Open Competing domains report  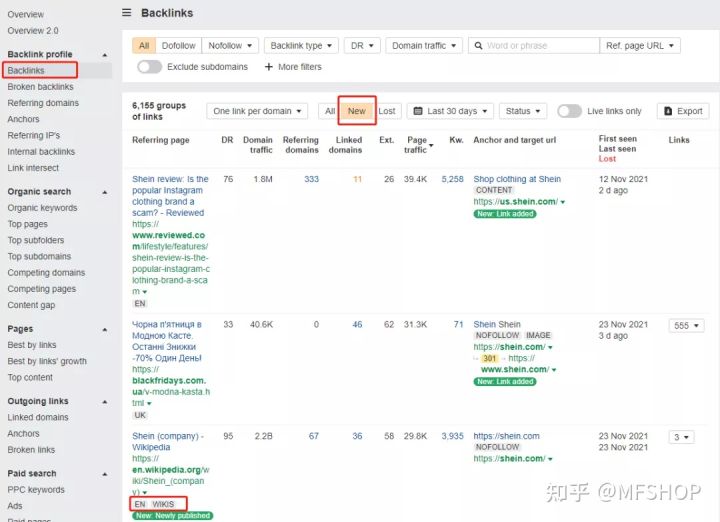(x=46, y=273)
